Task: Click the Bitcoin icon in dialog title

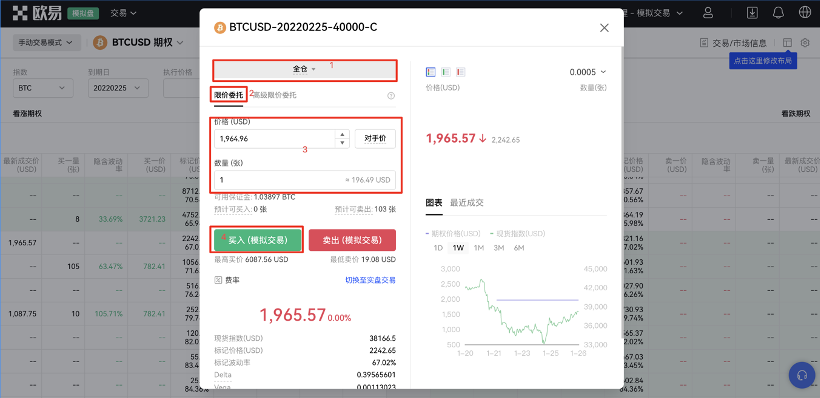Action: pos(220,28)
